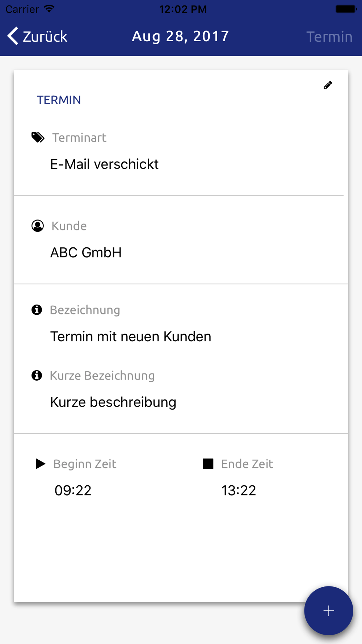Tap the 09:22 start time
This screenshot has height=644, width=362.
tap(73, 490)
